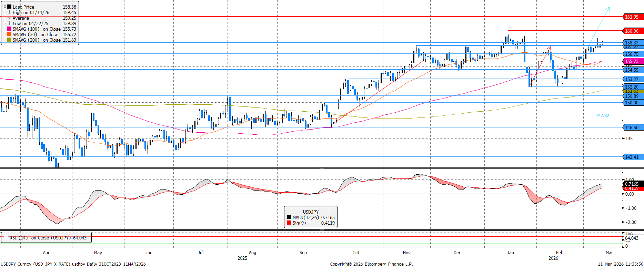
Task: Click the red Sig(9) legend swatch
Action: click(289, 223)
